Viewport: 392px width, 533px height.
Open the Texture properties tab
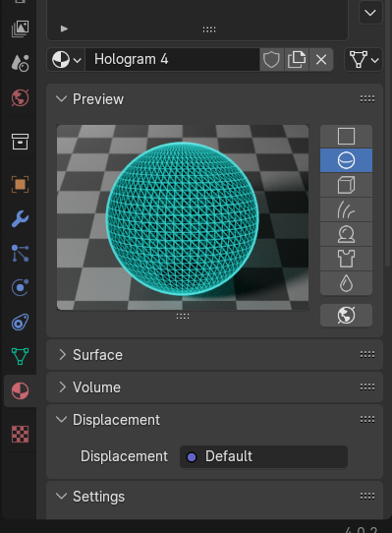tap(20, 434)
